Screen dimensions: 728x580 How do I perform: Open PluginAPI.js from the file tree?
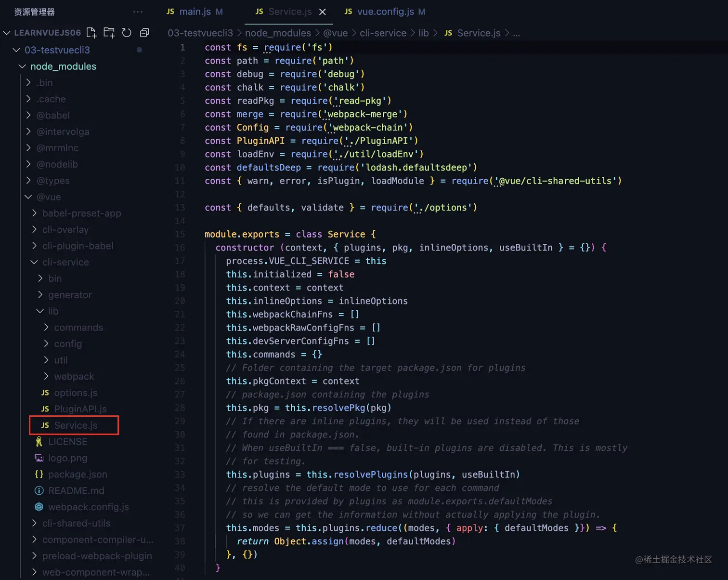click(x=80, y=409)
